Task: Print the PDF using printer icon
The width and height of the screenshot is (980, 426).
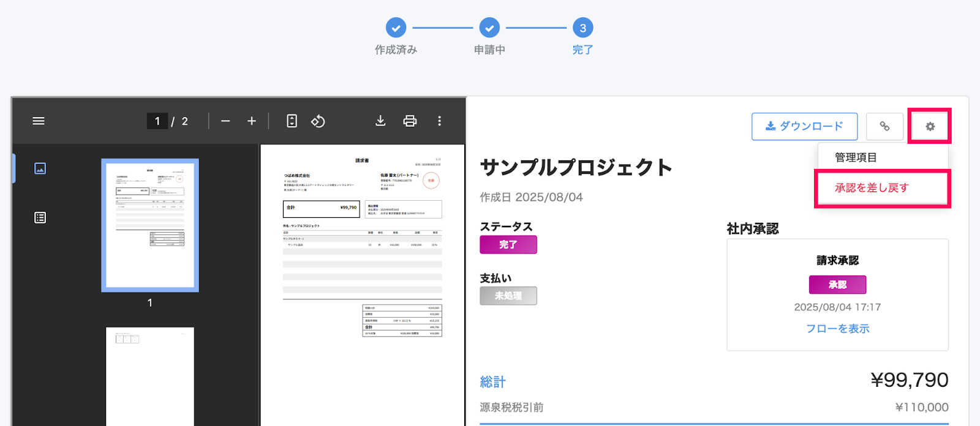Action: [410, 121]
